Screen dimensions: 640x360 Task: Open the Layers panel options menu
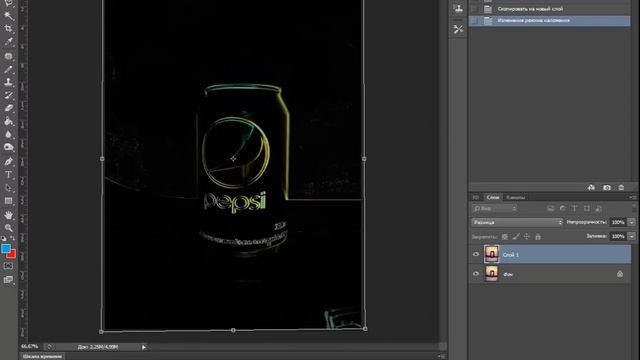(x=632, y=197)
